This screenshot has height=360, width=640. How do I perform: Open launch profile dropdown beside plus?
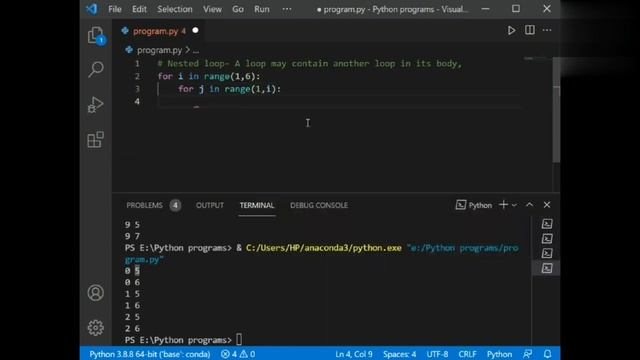point(514,205)
